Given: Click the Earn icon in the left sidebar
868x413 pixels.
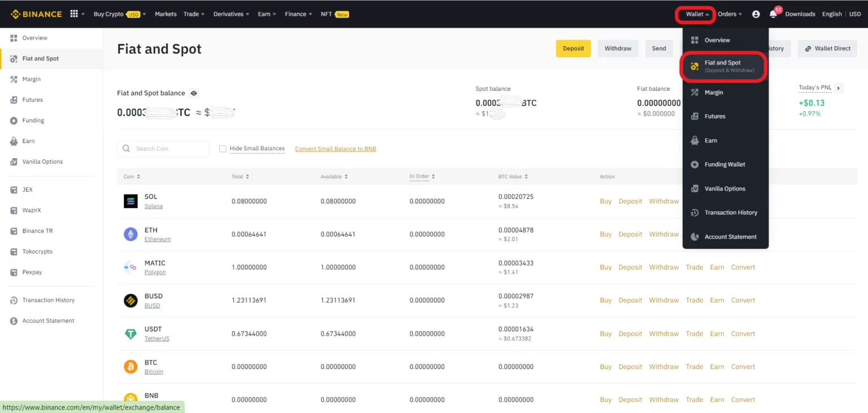Looking at the screenshot, I should [x=14, y=141].
